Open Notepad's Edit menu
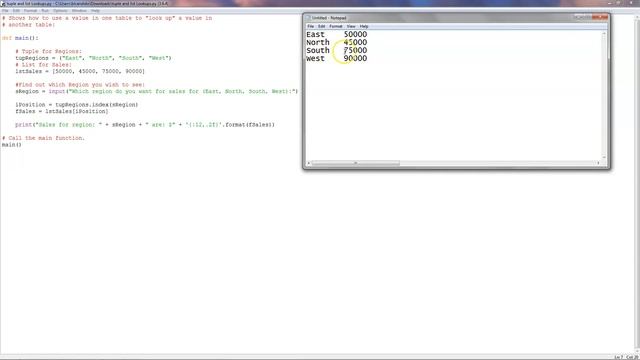Screen dimensions: 640x360 (x=322, y=26)
